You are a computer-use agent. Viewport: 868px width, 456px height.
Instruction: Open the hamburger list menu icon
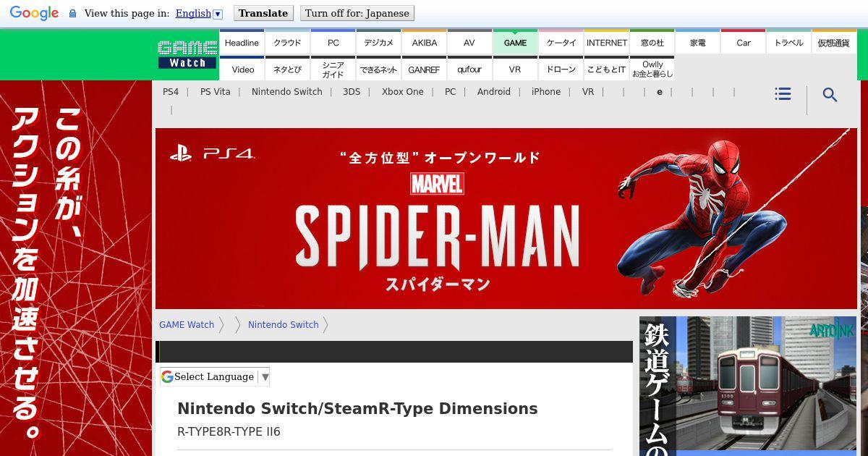[x=783, y=94]
